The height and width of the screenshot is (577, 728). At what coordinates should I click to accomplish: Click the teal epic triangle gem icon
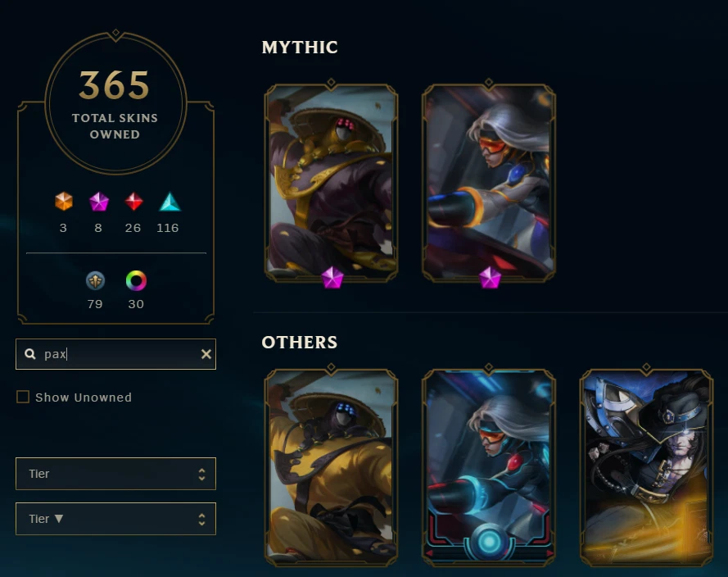click(x=170, y=202)
